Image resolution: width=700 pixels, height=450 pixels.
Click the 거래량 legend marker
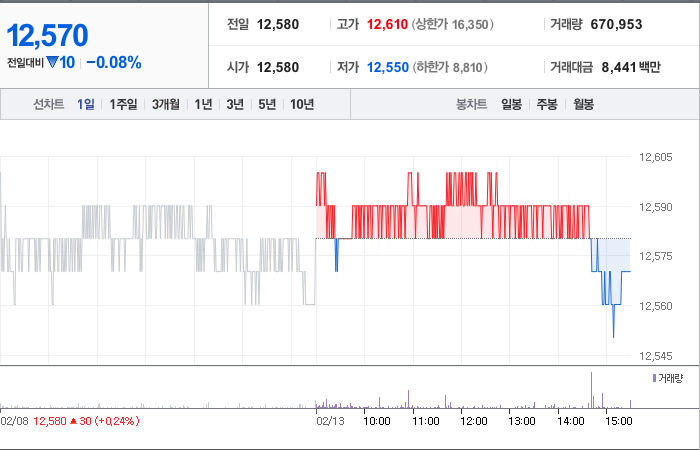click(x=654, y=379)
